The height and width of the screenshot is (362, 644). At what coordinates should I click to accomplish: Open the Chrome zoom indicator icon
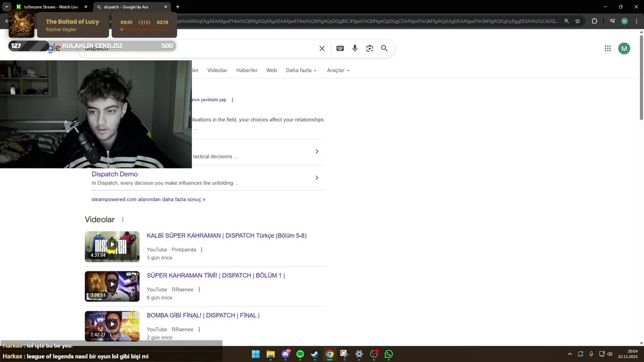(x=567, y=21)
